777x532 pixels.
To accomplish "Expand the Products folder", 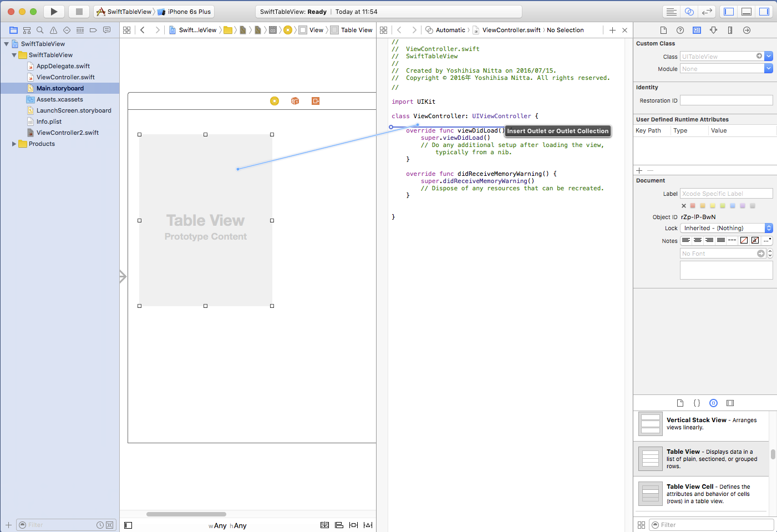I will point(14,144).
